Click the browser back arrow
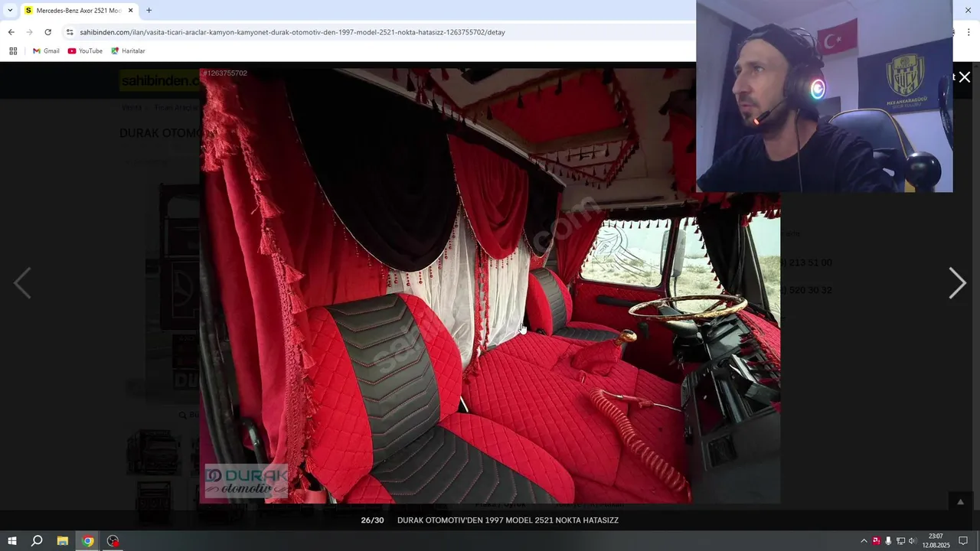The height and width of the screenshot is (551, 980). pyautogui.click(x=11, y=32)
